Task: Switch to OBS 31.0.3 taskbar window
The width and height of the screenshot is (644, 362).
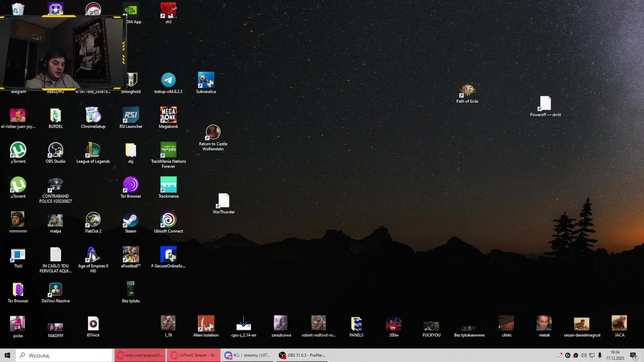Action: point(302,355)
